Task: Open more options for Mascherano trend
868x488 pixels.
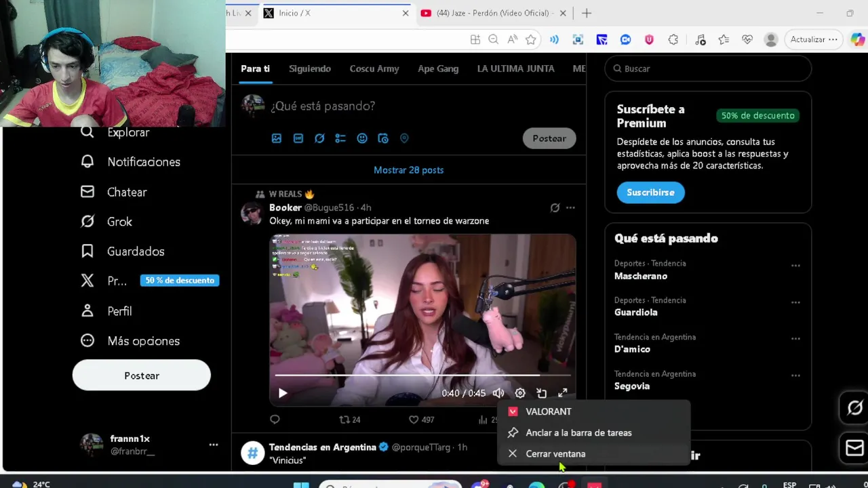Action: pyautogui.click(x=795, y=266)
